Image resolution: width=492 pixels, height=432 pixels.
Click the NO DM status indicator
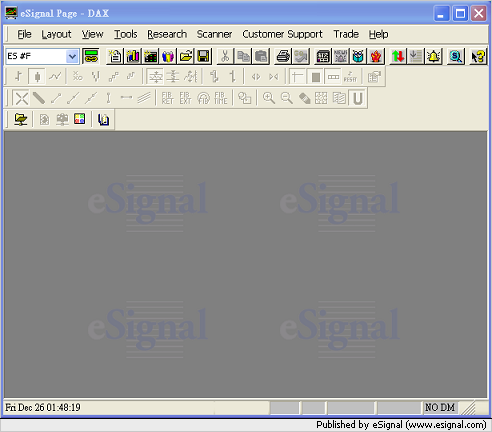click(440, 407)
